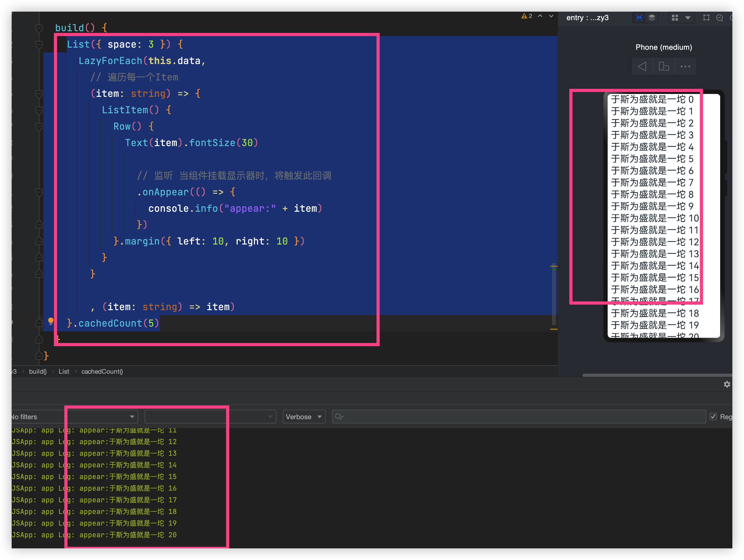
Task: Open the Verbose log level dropdown
Action: point(303,417)
